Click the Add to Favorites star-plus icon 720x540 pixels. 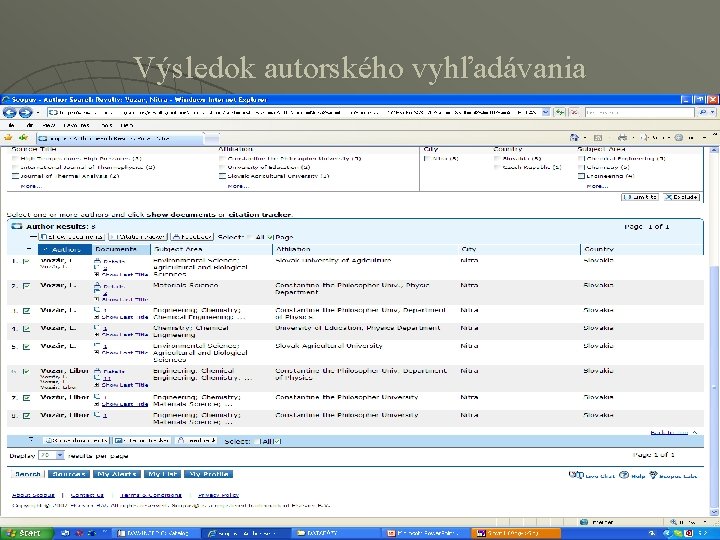(23, 137)
